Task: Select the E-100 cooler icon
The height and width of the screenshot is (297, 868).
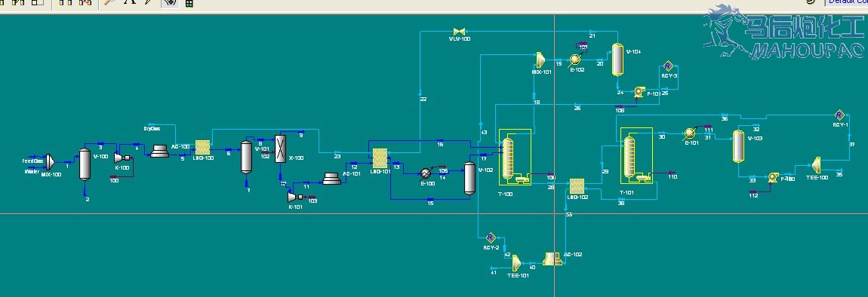Action: tap(426, 173)
